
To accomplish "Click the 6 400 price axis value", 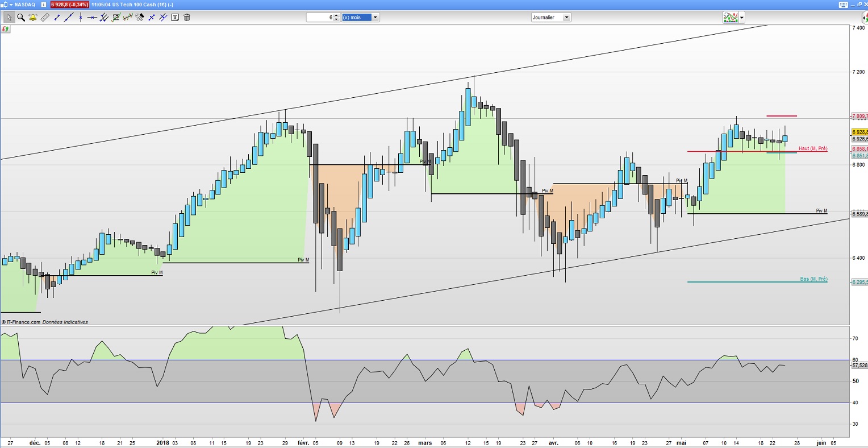I will (x=858, y=258).
